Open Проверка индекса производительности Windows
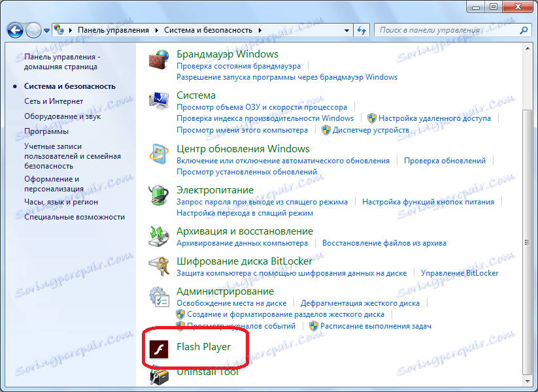 click(265, 118)
